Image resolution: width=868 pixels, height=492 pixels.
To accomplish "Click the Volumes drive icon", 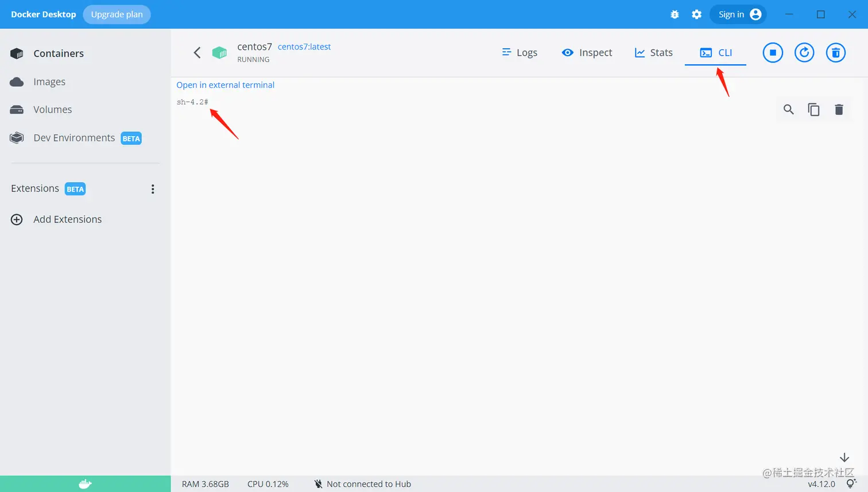I will click(x=17, y=110).
